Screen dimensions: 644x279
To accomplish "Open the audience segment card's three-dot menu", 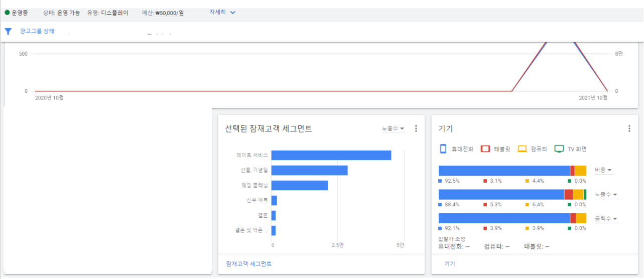I will [x=416, y=128].
